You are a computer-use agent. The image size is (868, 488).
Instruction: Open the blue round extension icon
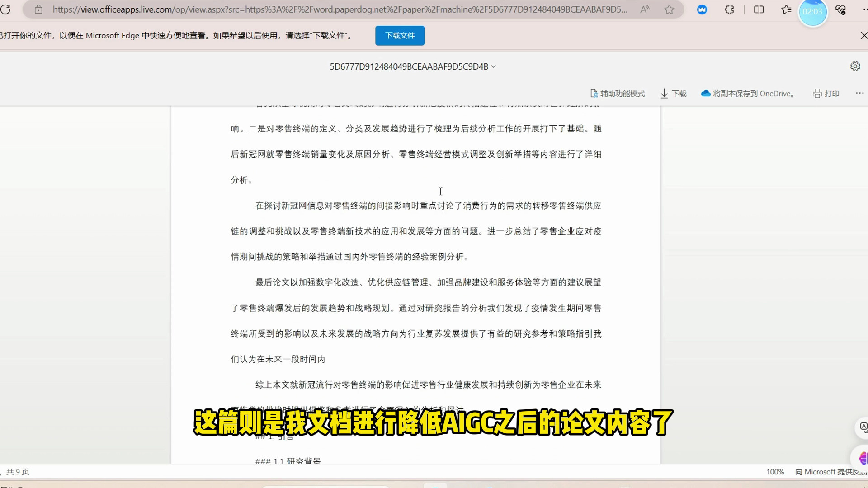[x=702, y=9]
